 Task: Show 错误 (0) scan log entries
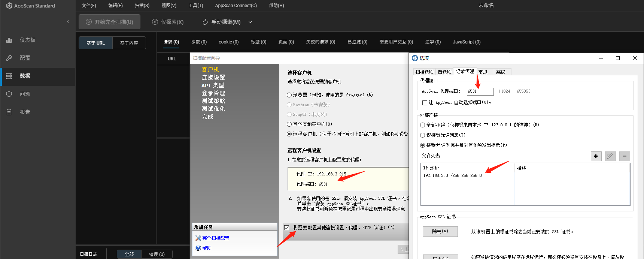pos(157,255)
